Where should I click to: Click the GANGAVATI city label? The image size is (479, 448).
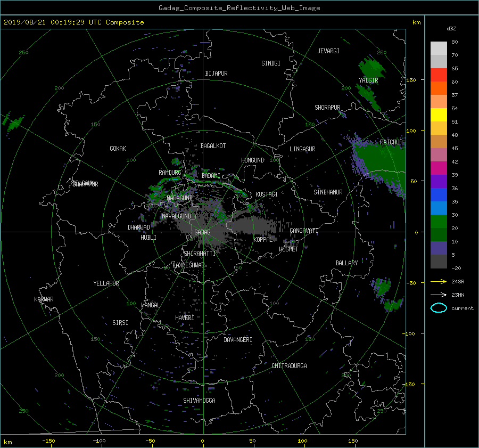[304, 231]
